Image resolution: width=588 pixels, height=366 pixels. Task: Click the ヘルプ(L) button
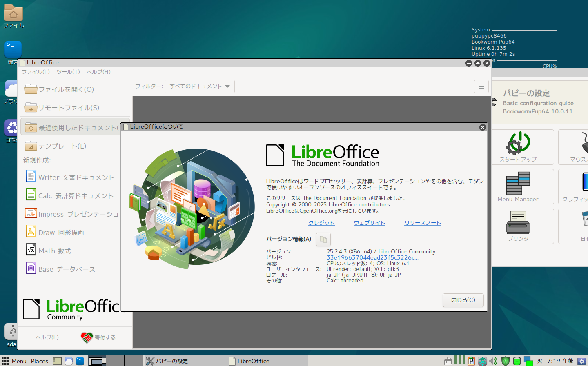[x=47, y=337]
